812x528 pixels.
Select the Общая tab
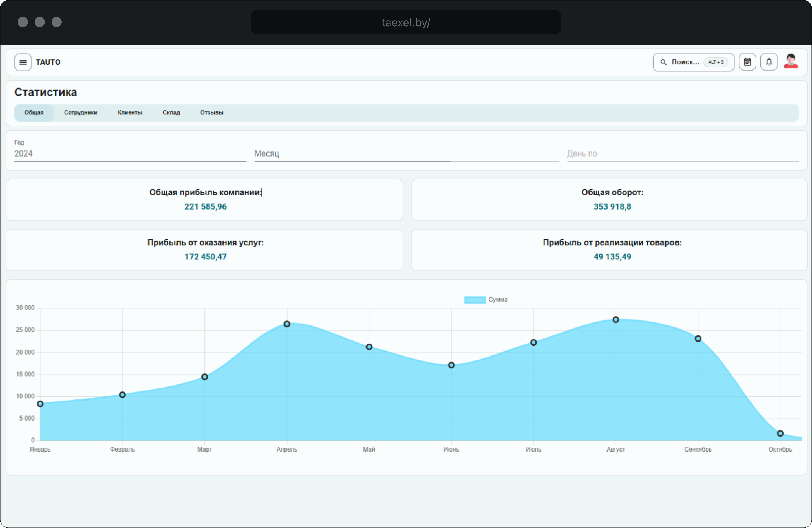pyautogui.click(x=34, y=113)
